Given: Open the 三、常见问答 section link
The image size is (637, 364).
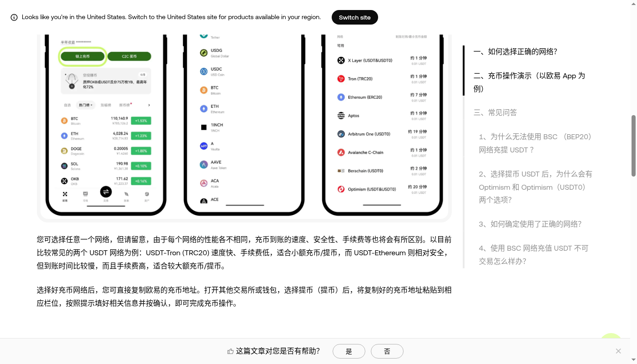Looking at the screenshot, I should (x=495, y=112).
